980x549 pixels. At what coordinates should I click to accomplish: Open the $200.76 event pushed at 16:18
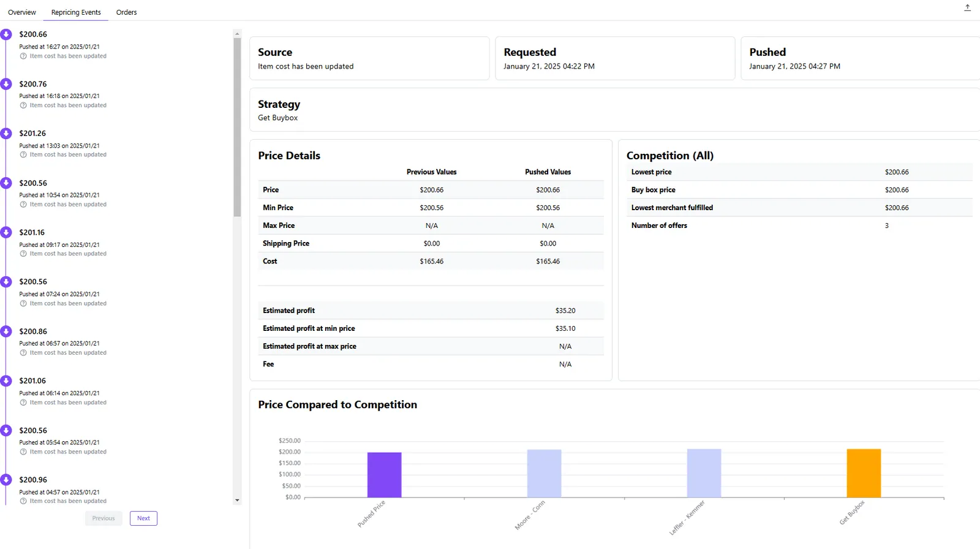(x=33, y=84)
